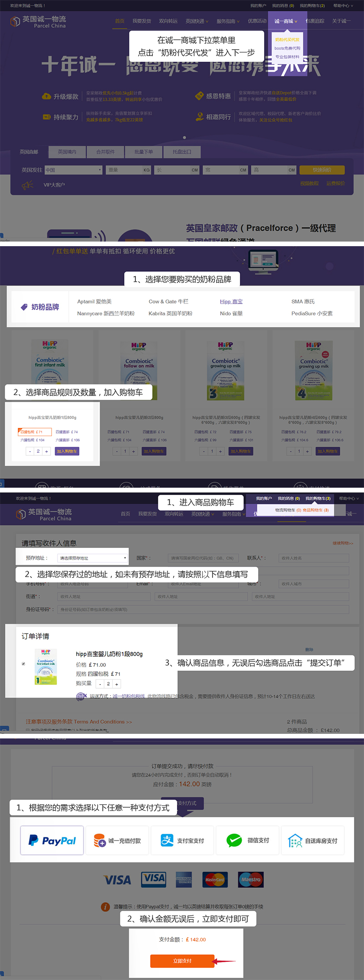
Task: Choose the 自送库房支付 warehouse icon
Action: (295, 841)
